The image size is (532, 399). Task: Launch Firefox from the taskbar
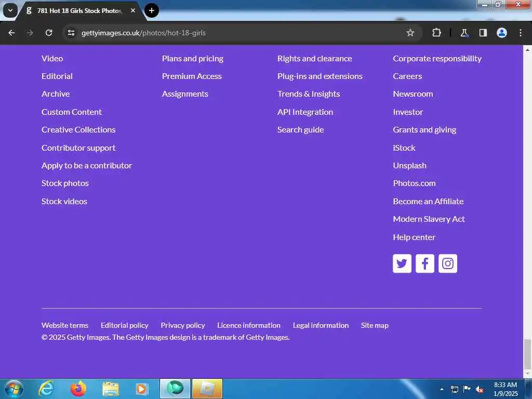click(78, 389)
